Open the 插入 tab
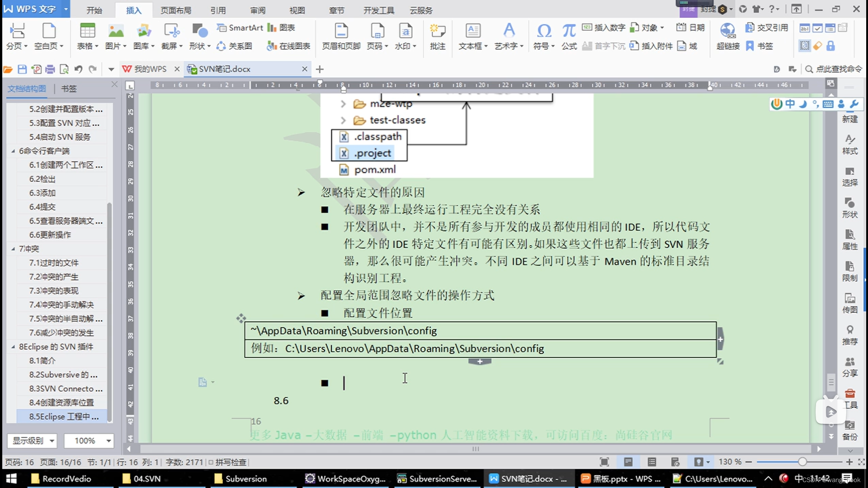868x488 pixels. 133,10
